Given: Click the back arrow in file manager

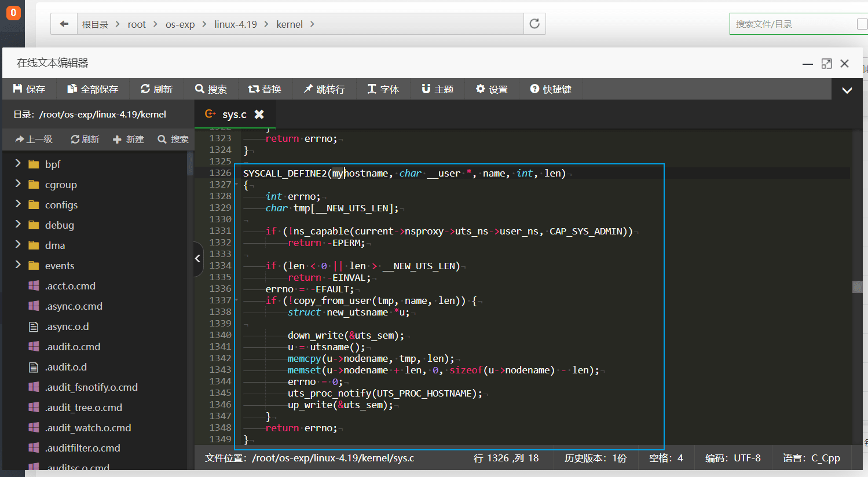Looking at the screenshot, I should 64,24.
